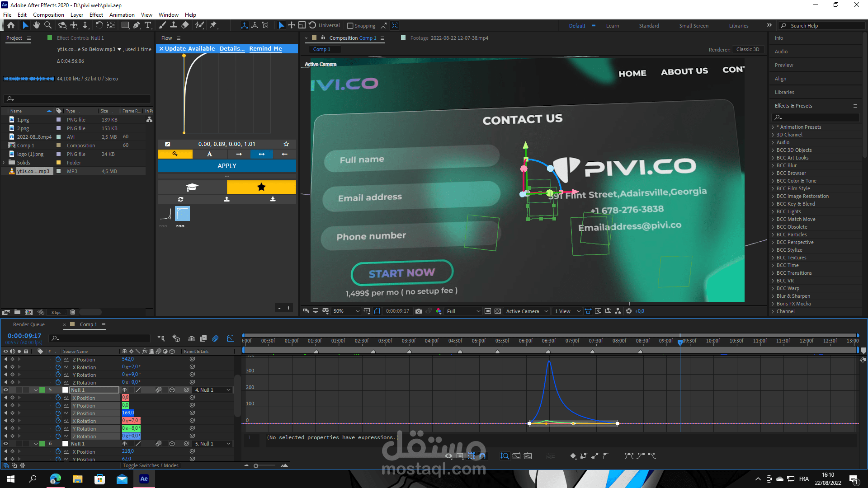Select the Horizontal Type tool
Viewport: 868px width, 488px height.
[148, 25]
